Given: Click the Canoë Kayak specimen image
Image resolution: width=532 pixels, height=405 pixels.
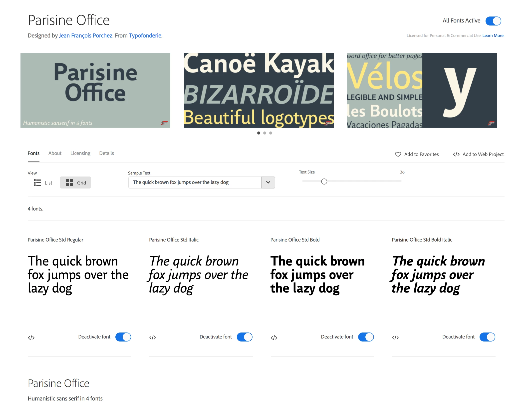Looking at the screenshot, I should [259, 90].
